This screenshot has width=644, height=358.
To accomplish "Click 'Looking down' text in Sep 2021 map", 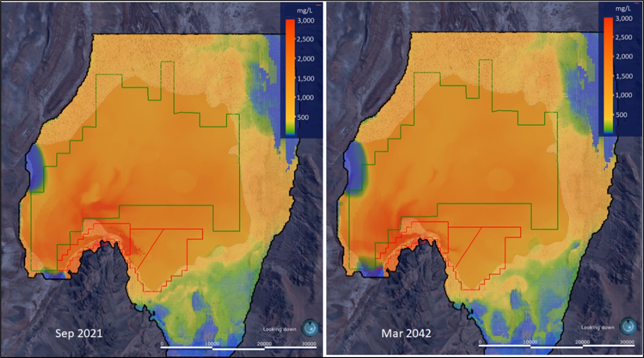I will tap(280, 329).
